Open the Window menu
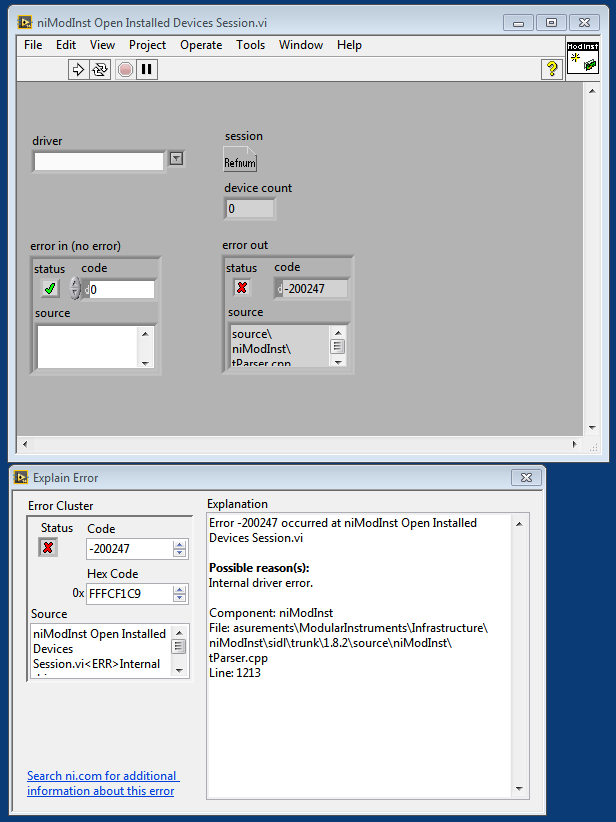 (x=301, y=45)
